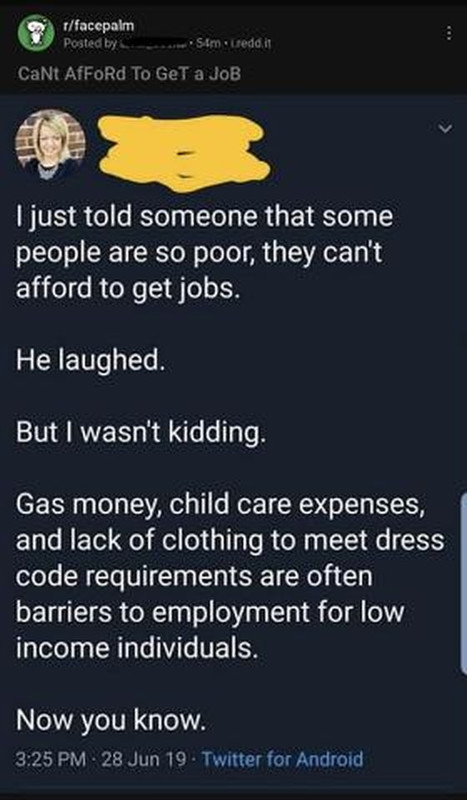Click the scrollbar handle on right edge
Image resolution: width=467 pixels, height=800 pixels.
[463, 583]
